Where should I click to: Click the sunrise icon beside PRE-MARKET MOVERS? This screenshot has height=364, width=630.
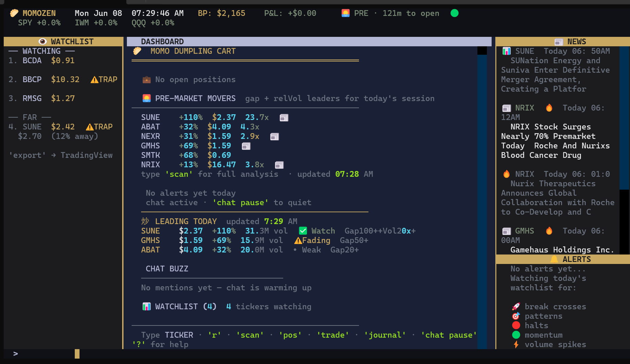click(x=147, y=98)
